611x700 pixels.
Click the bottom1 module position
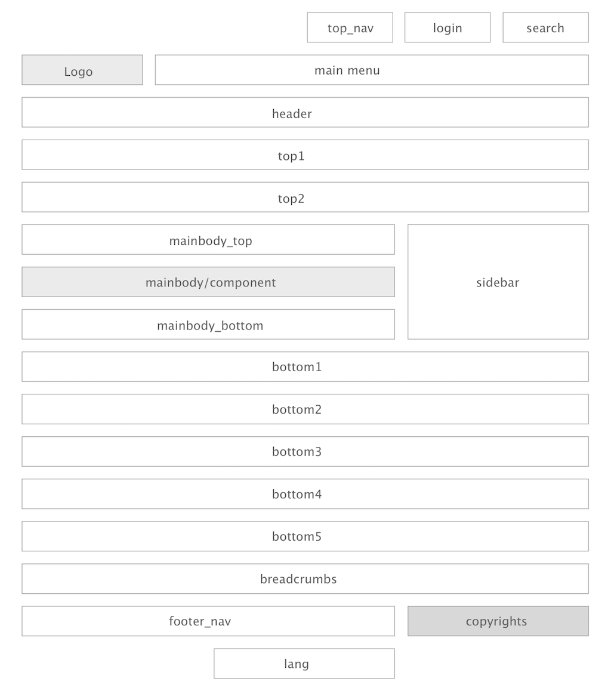305,366
